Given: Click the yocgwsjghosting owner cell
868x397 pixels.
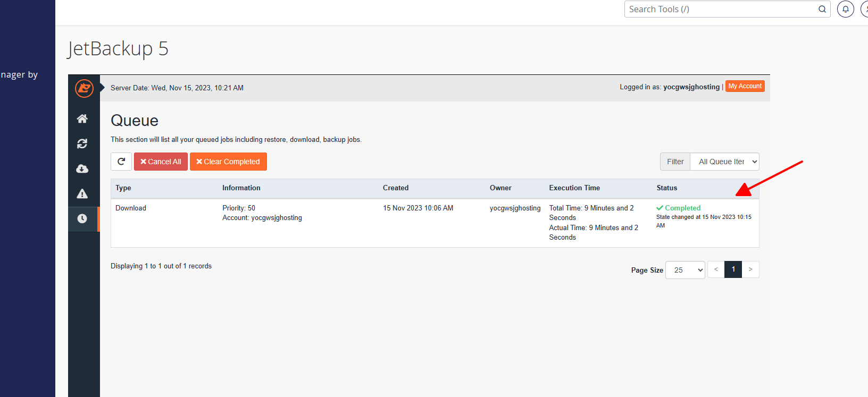Looking at the screenshot, I should click(515, 208).
